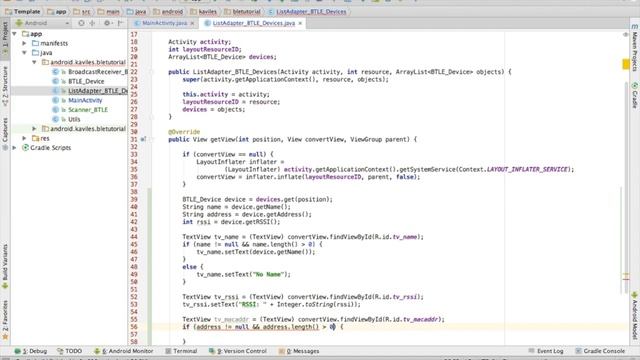
Task: Open Utils class in tree
Action: 74,119
